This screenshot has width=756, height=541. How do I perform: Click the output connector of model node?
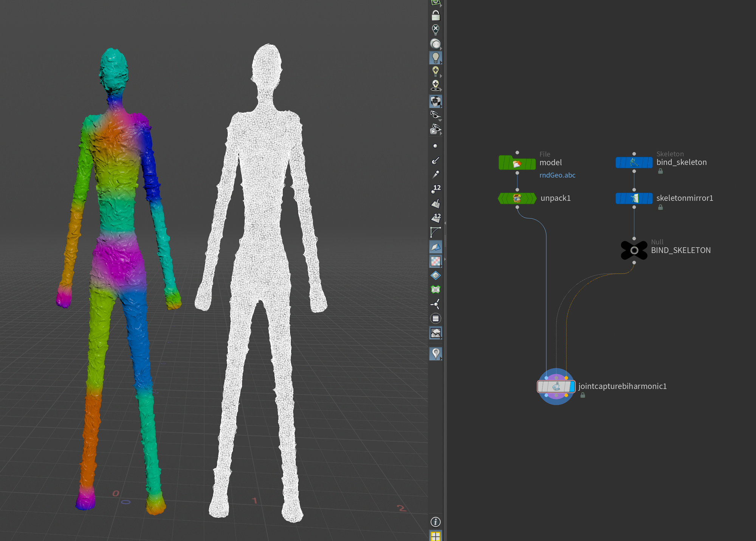(517, 173)
